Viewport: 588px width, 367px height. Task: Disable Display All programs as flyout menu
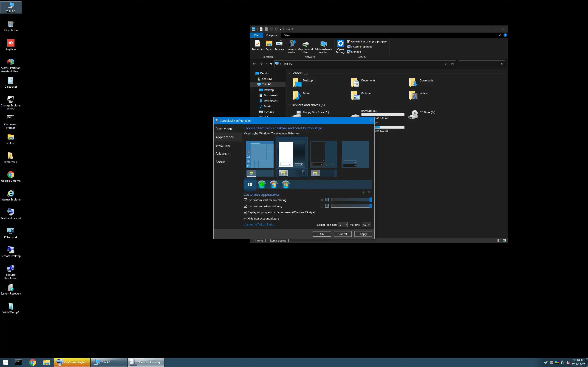click(245, 212)
